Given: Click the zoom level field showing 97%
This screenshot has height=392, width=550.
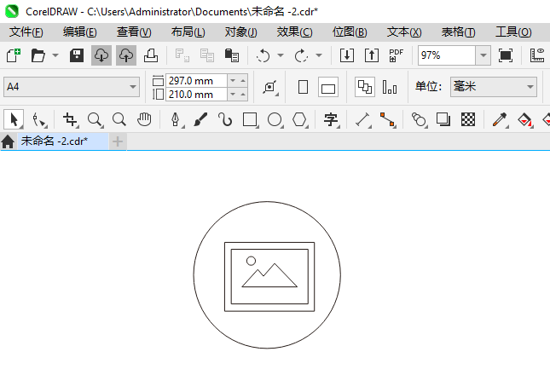Looking at the screenshot, I should (x=447, y=55).
